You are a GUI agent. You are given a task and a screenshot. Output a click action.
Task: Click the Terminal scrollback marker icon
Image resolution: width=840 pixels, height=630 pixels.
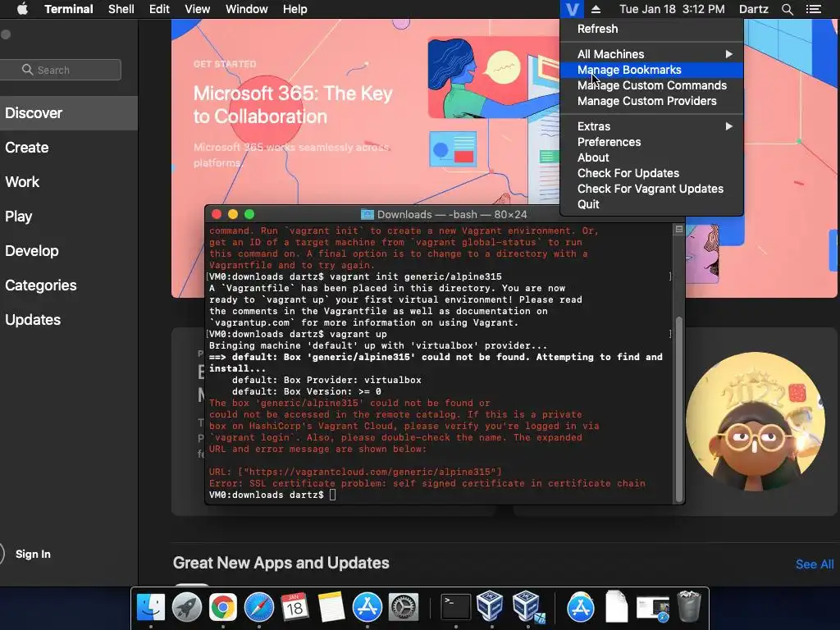tap(678, 230)
